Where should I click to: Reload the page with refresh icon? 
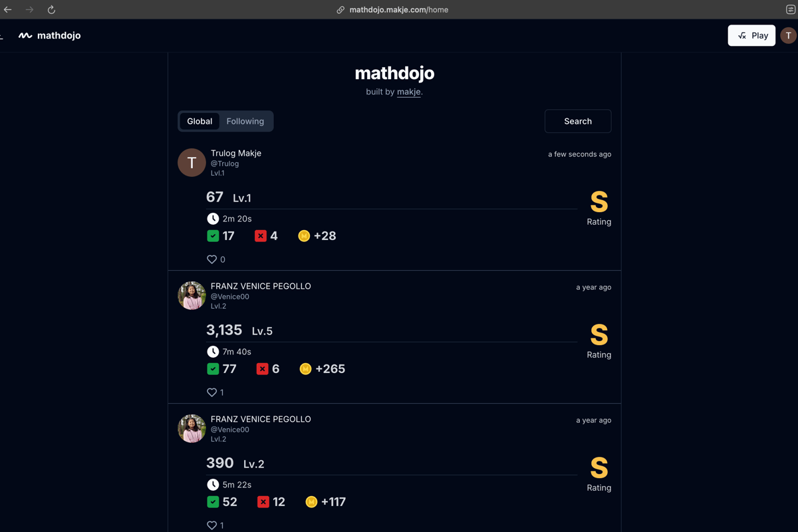coord(51,10)
